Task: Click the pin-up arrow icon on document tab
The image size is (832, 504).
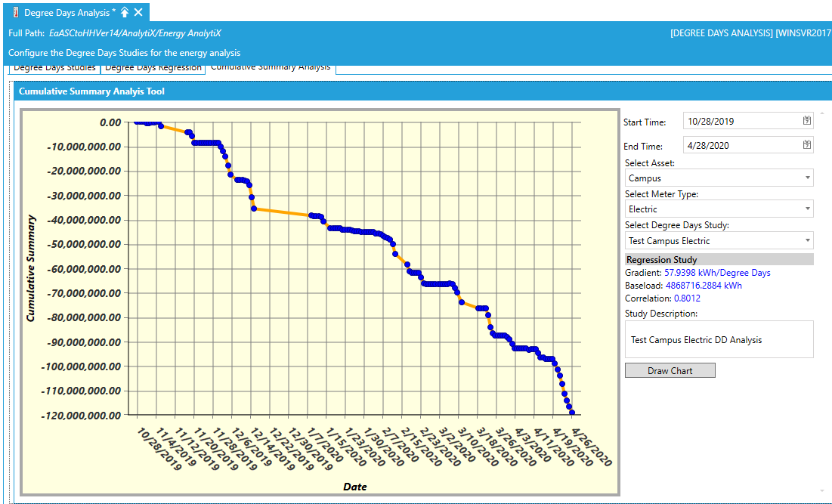Action: coord(125,12)
